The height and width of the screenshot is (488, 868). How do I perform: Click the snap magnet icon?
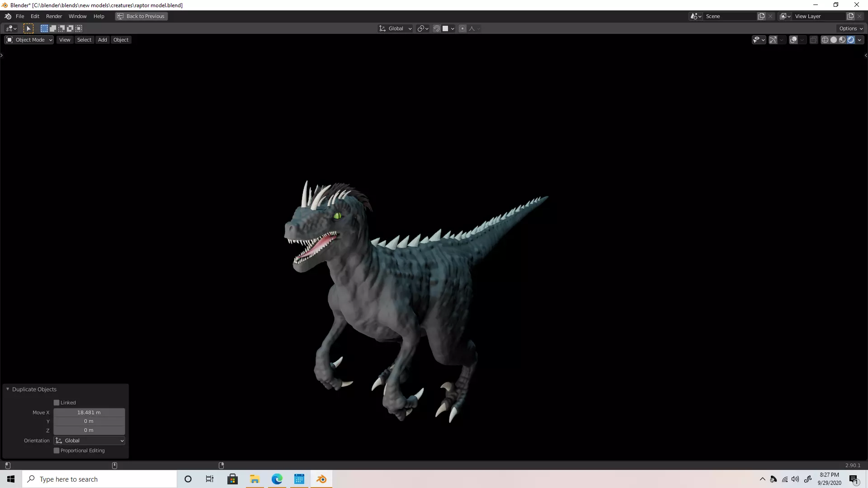click(436, 28)
